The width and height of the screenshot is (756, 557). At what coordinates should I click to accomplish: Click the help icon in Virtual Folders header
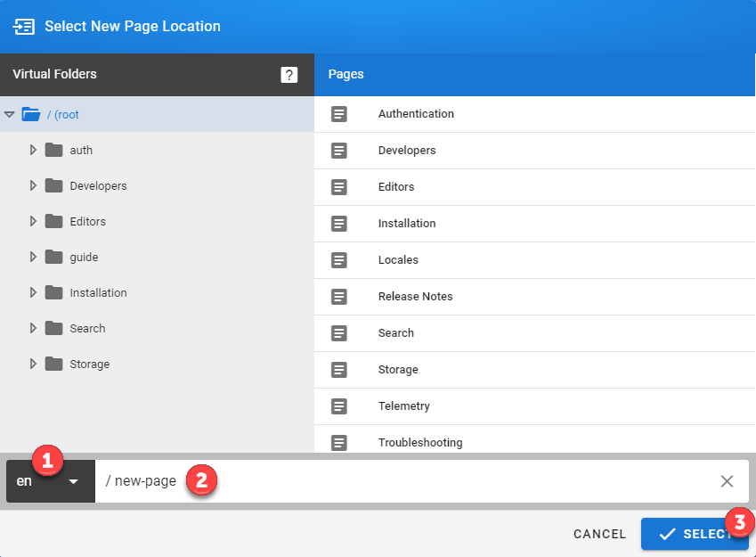pos(289,75)
